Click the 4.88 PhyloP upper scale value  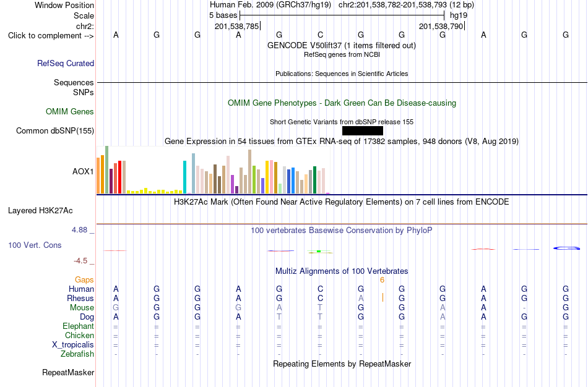coord(79,229)
